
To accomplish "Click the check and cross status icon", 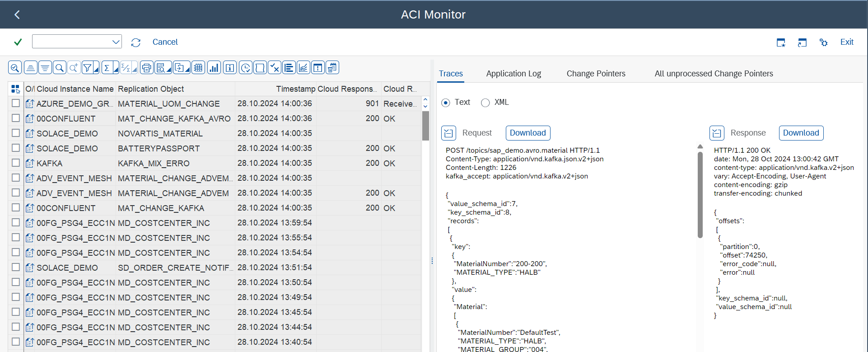I will click(x=275, y=68).
